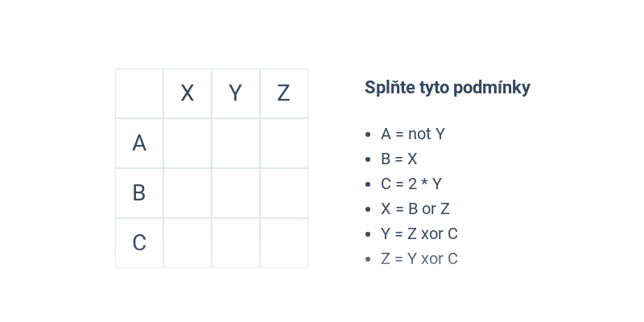Click the C row header
The width and height of the screenshot is (644, 322).
(139, 243)
